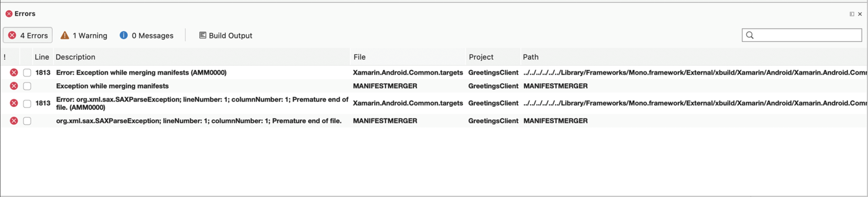Image resolution: width=868 pixels, height=197 pixels.
Task: Sort errors by the Line column
Action: pyautogui.click(x=42, y=57)
